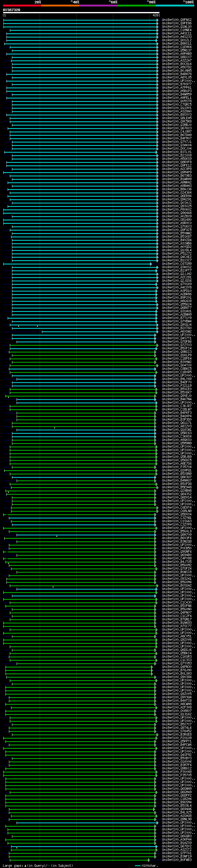Select the UniRef100_C6TGM9 label

(x=177, y=264)
